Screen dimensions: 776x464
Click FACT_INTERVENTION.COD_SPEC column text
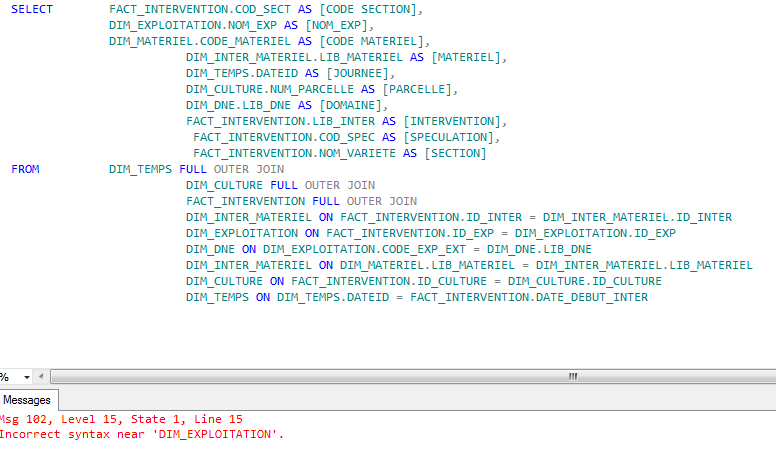pos(284,137)
